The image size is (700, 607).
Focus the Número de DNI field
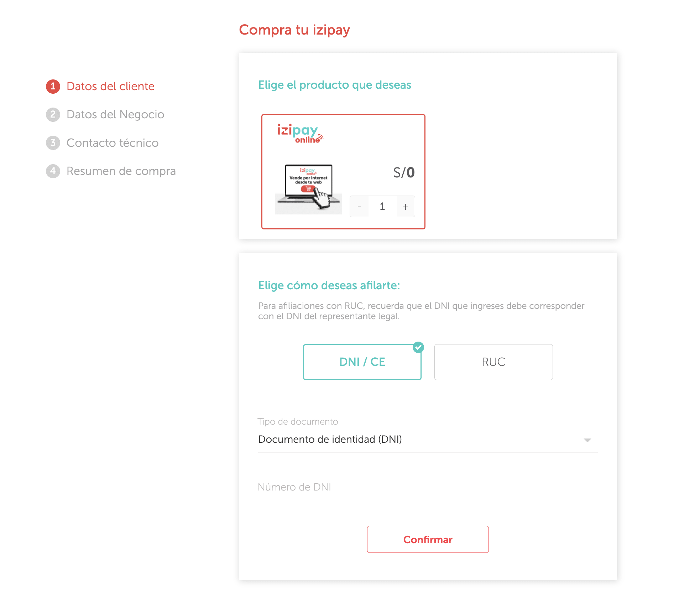point(427,487)
